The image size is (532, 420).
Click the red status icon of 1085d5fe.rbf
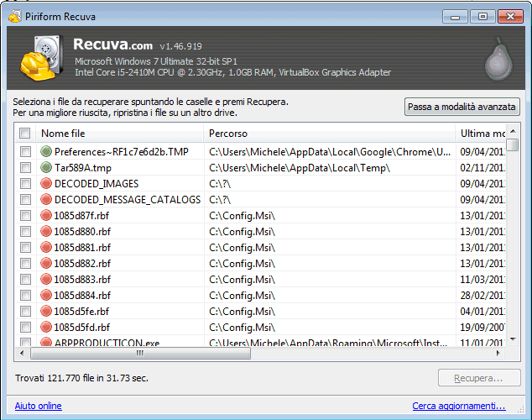click(x=46, y=311)
